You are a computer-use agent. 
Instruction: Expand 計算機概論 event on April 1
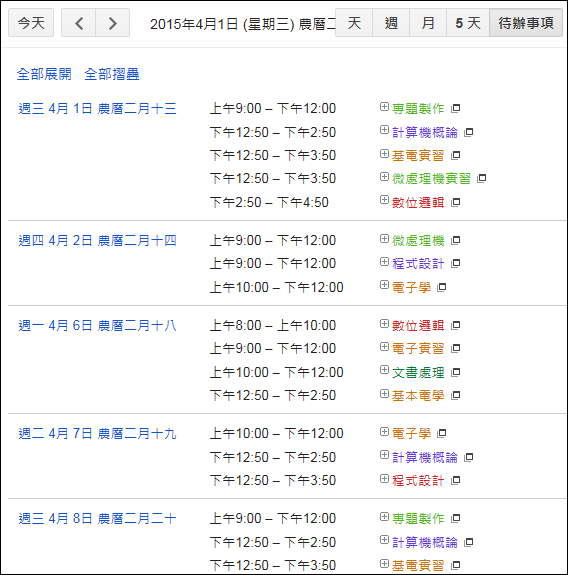(384, 130)
